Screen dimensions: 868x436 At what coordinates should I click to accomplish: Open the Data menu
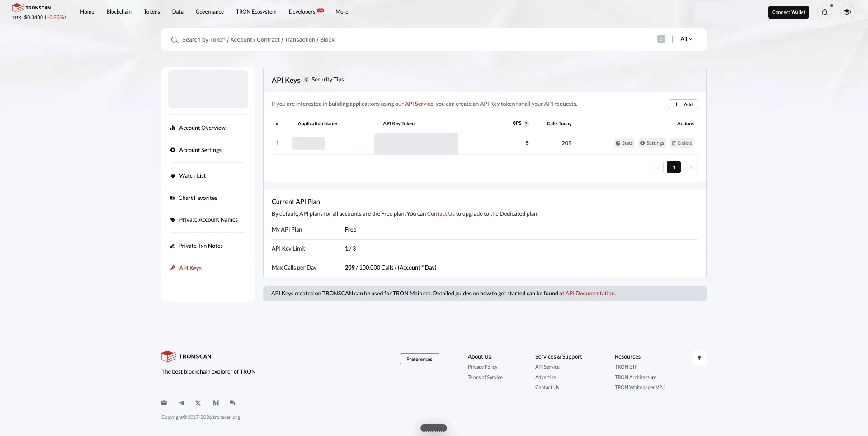(178, 12)
